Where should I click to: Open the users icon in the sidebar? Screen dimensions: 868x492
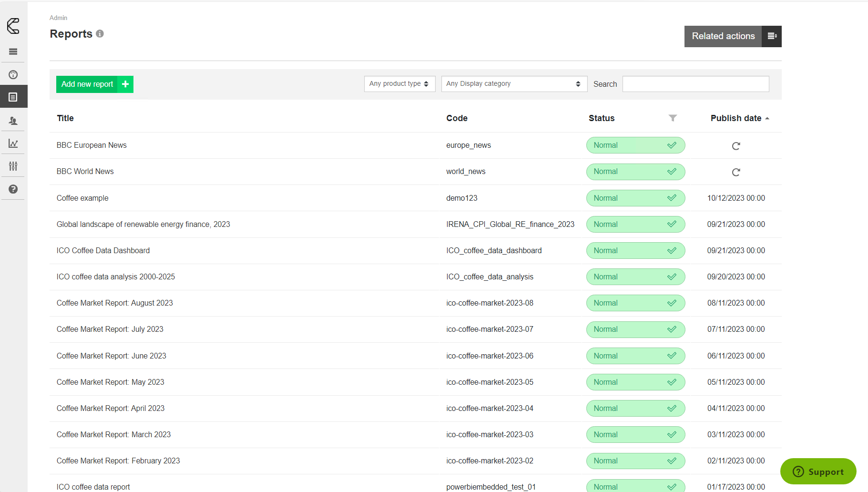point(13,121)
